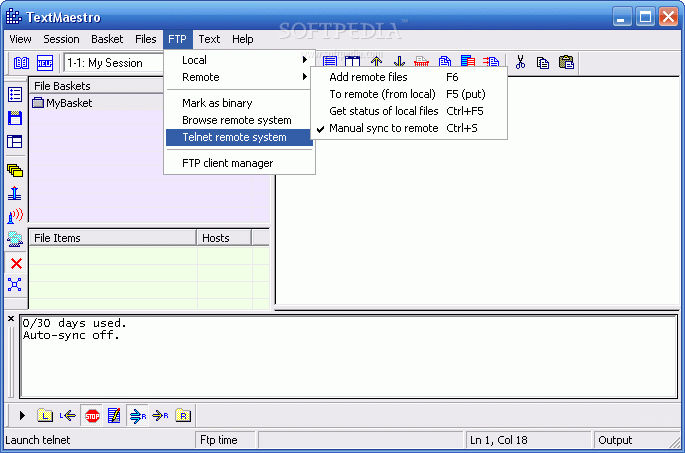Click the blue network nodes sidebar icon

coord(15,285)
